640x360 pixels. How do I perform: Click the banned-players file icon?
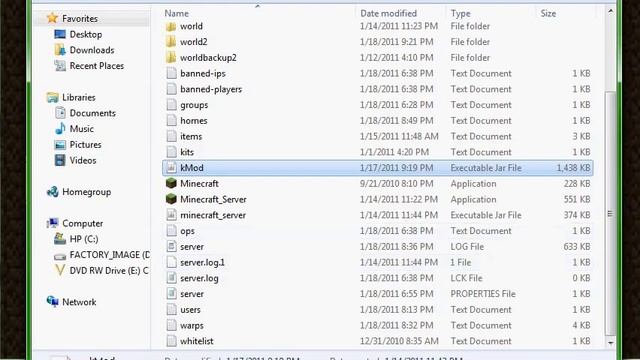(x=171, y=89)
